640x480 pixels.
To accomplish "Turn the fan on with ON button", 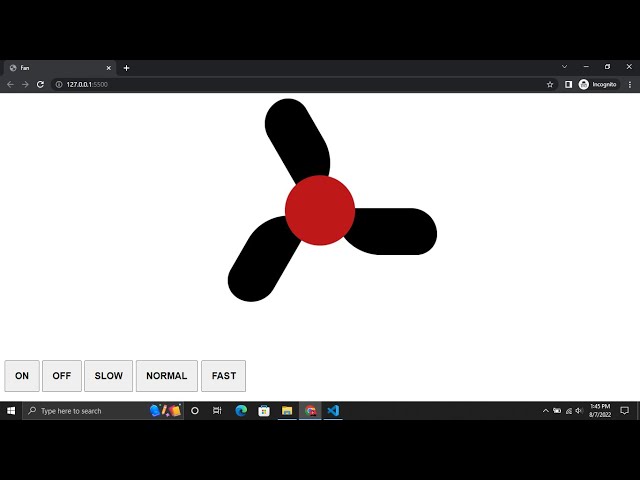I will pyautogui.click(x=22, y=376).
